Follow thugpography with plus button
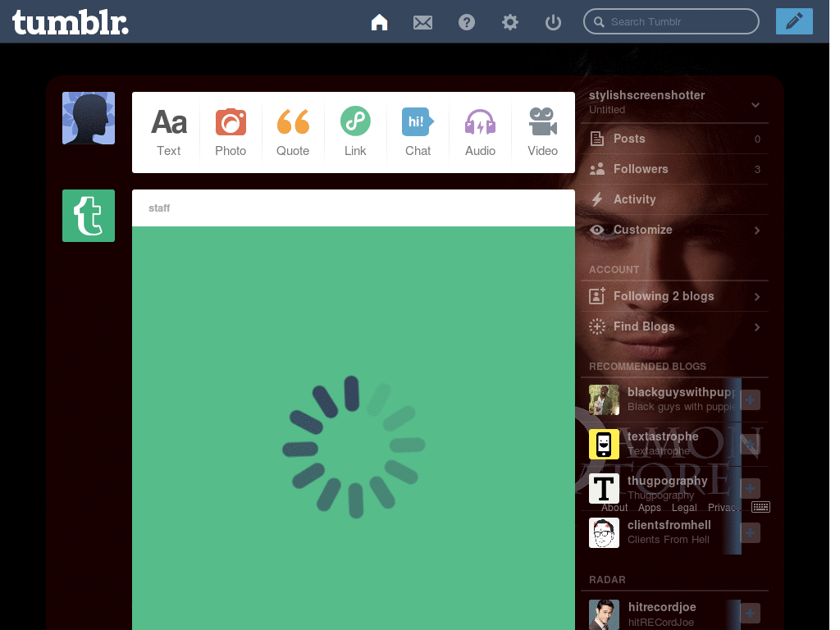 [750, 489]
